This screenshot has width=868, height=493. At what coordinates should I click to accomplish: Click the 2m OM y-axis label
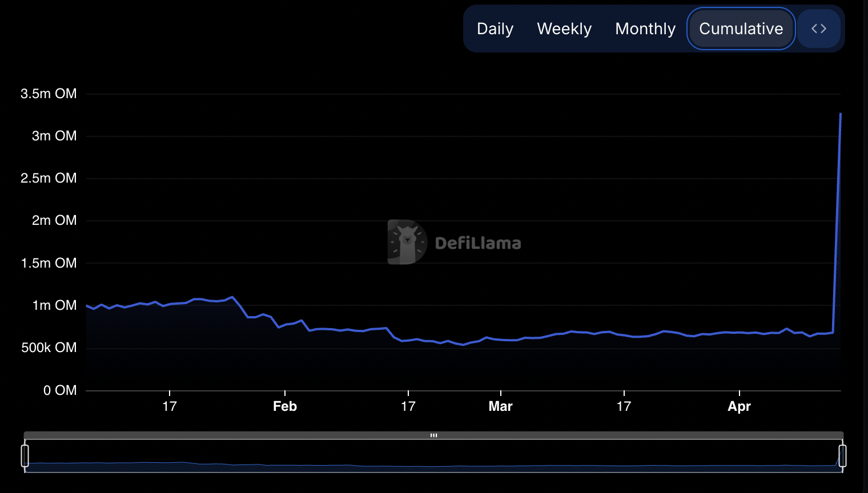click(54, 220)
